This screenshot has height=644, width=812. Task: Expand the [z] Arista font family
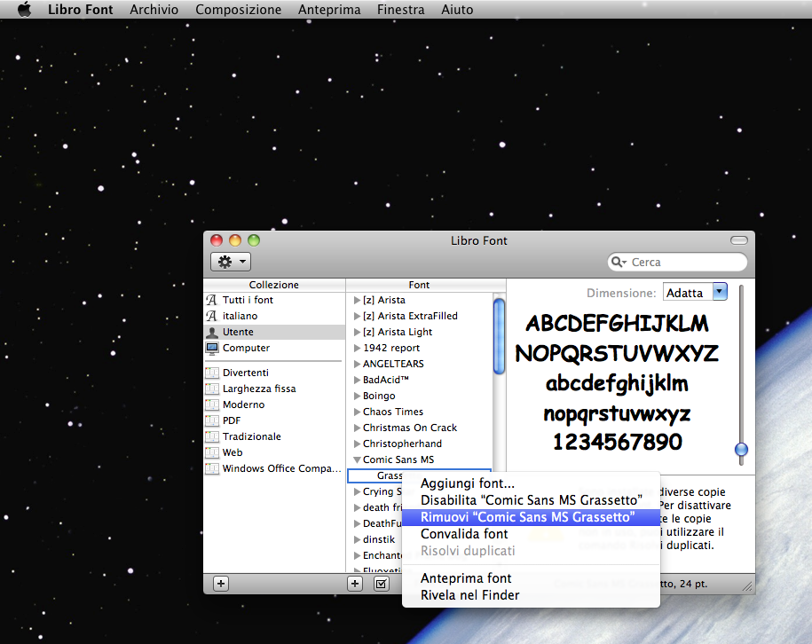357,300
